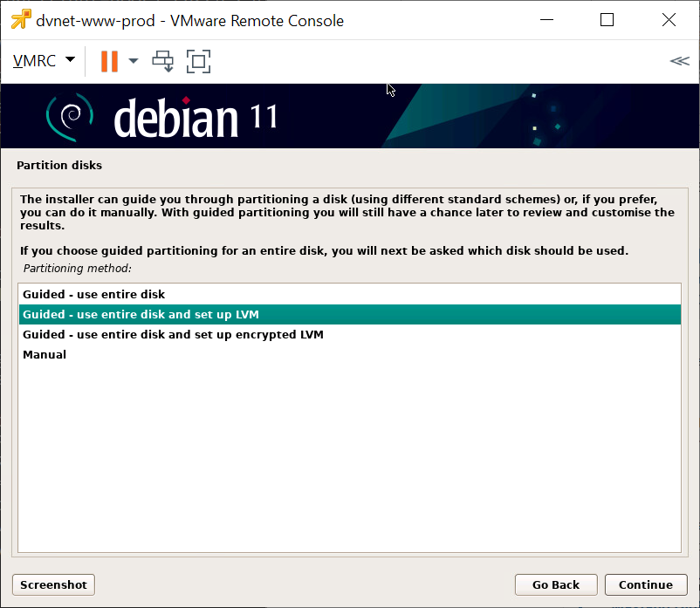Image resolution: width=700 pixels, height=608 pixels.
Task: Select "Guided - use entire disk" option
Action: [93, 294]
